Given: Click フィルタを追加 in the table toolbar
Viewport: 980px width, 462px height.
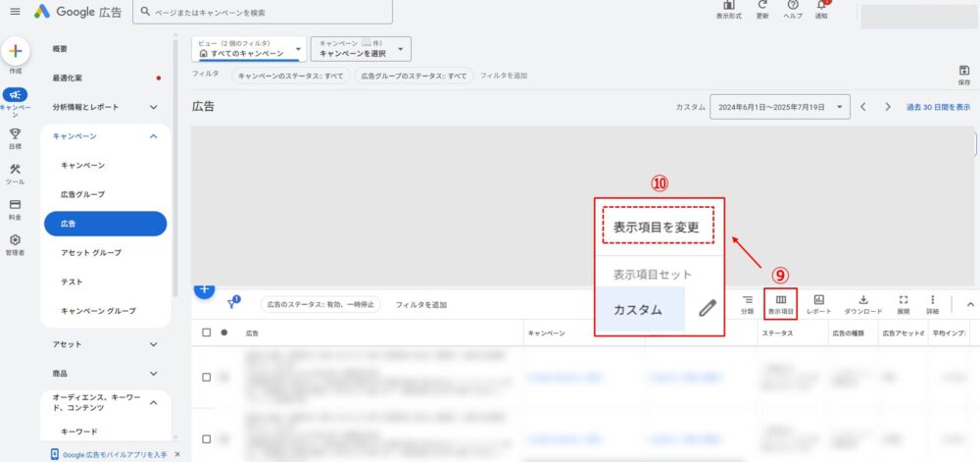Looking at the screenshot, I should 421,305.
